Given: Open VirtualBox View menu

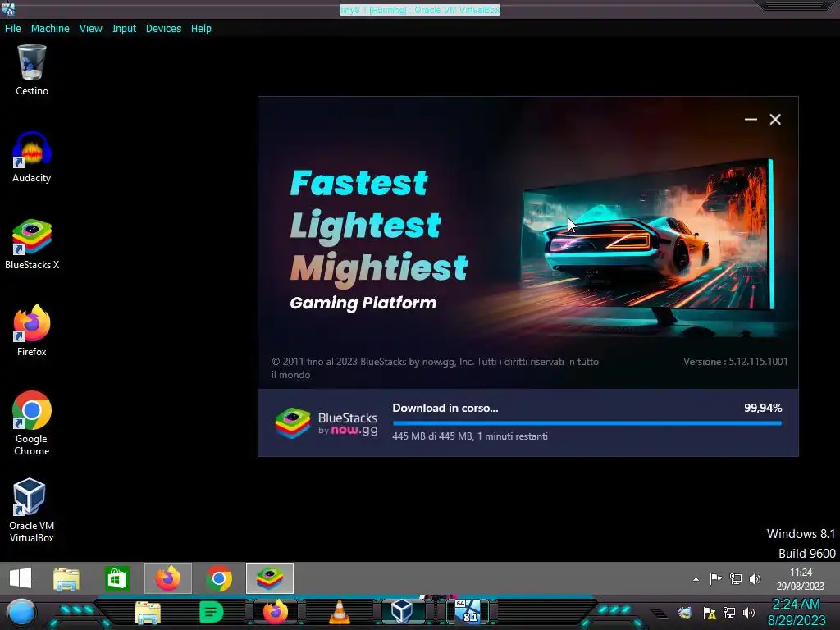Looking at the screenshot, I should point(90,29).
